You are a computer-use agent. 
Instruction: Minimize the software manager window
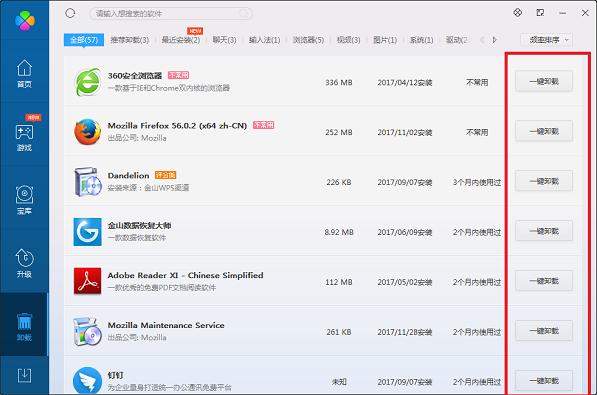[562, 13]
